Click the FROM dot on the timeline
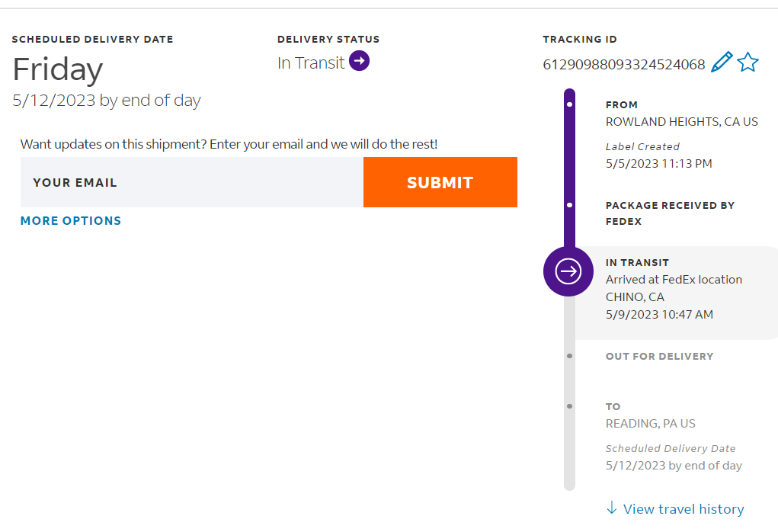Viewport: 778px width, 532px height. [570, 104]
